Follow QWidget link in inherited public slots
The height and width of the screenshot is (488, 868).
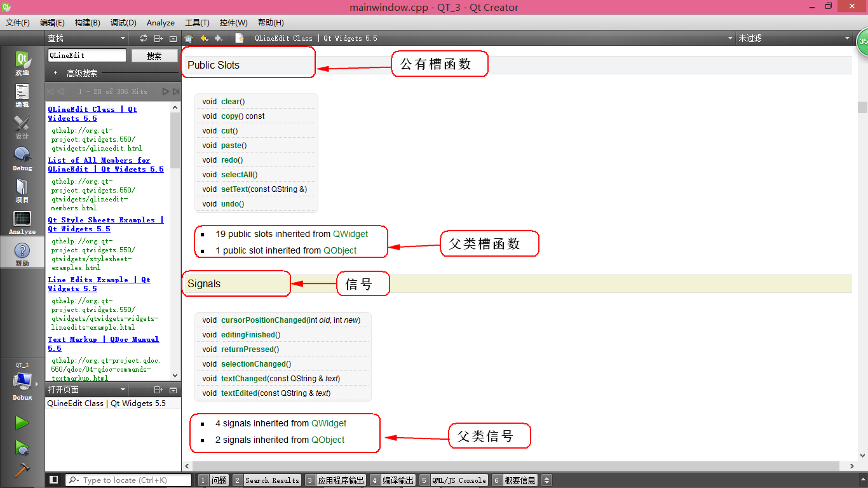351,234
